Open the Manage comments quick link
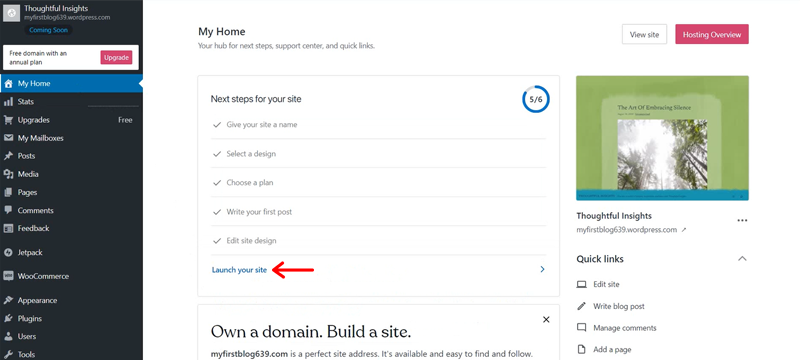 pos(624,328)
